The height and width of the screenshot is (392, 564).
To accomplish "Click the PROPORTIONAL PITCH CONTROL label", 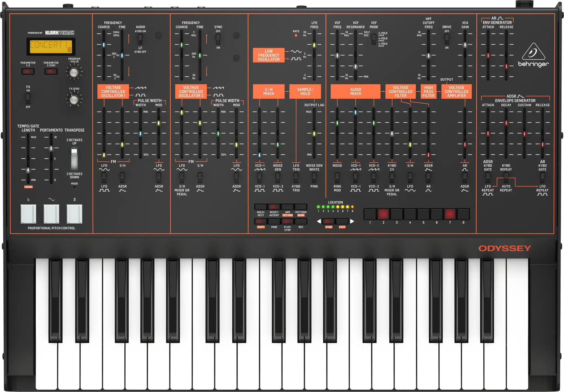I will click(52, 228).
